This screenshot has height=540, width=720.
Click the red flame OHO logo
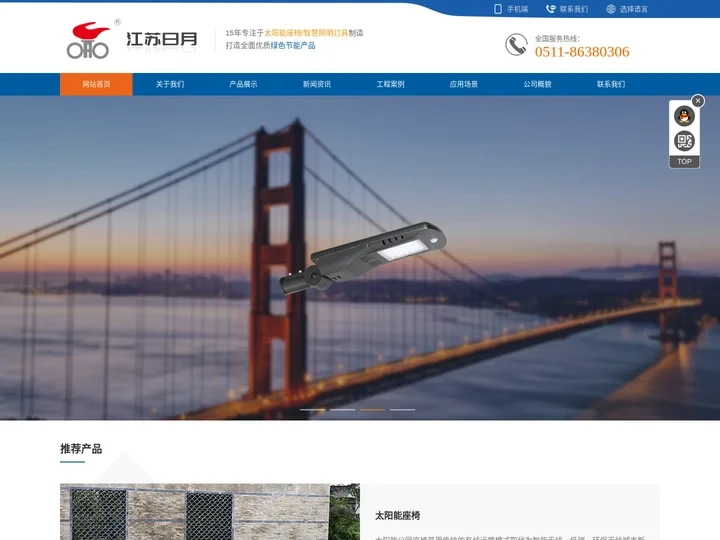coord(88,40)
